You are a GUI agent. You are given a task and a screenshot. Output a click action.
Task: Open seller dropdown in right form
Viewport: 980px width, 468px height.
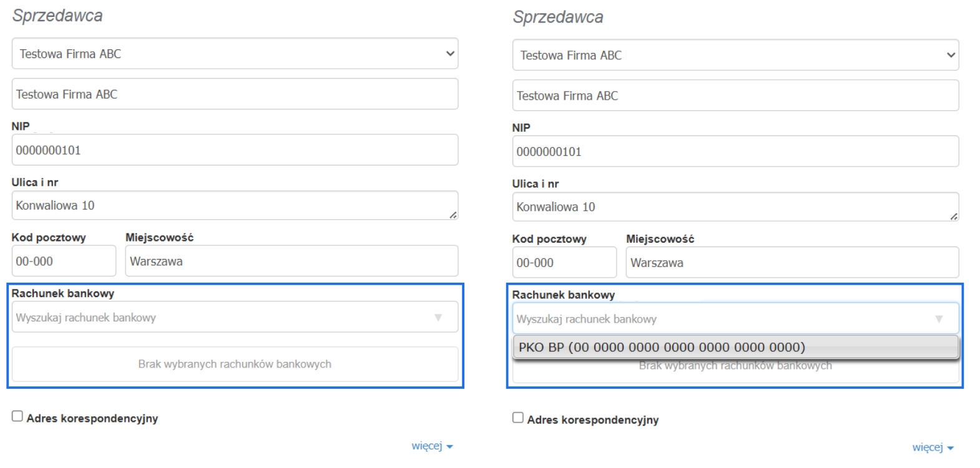pyautogui.click(x=735, y=55)
